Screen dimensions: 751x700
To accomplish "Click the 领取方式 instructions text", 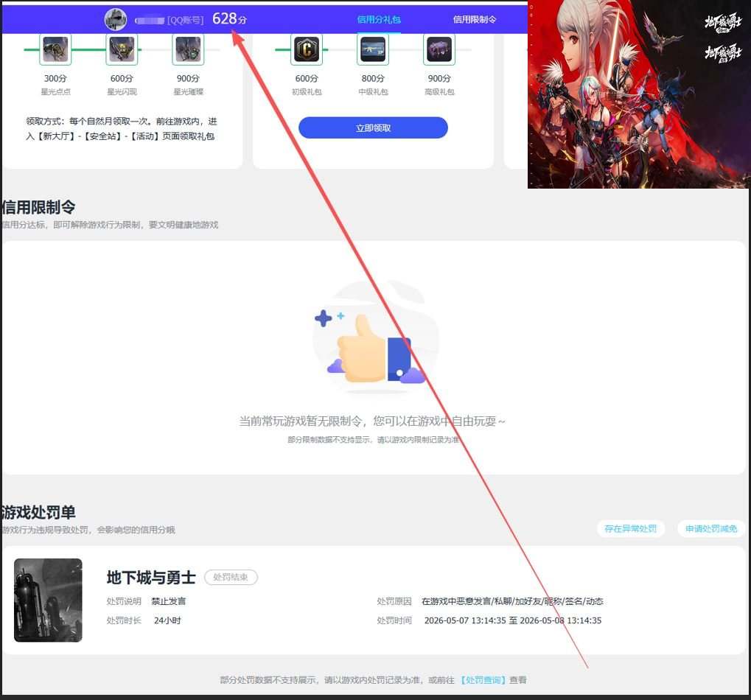I will [x=122, y=129].
